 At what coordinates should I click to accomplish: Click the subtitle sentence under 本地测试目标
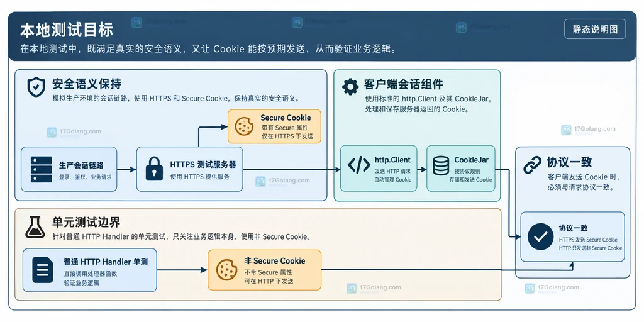pos(209,48)
